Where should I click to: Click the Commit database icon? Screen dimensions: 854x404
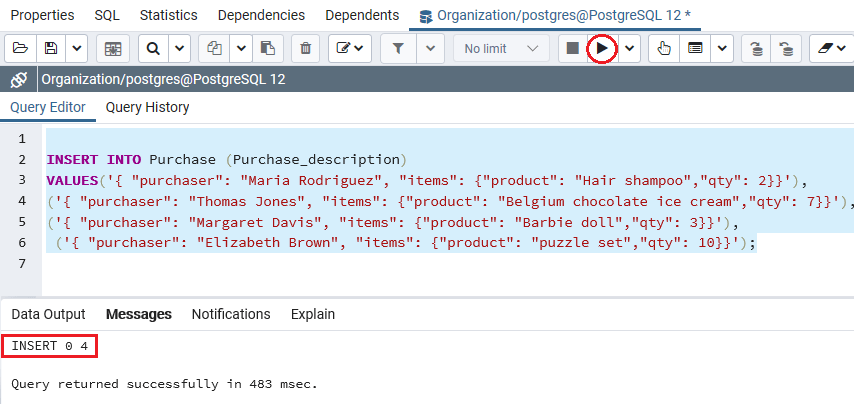757,48
